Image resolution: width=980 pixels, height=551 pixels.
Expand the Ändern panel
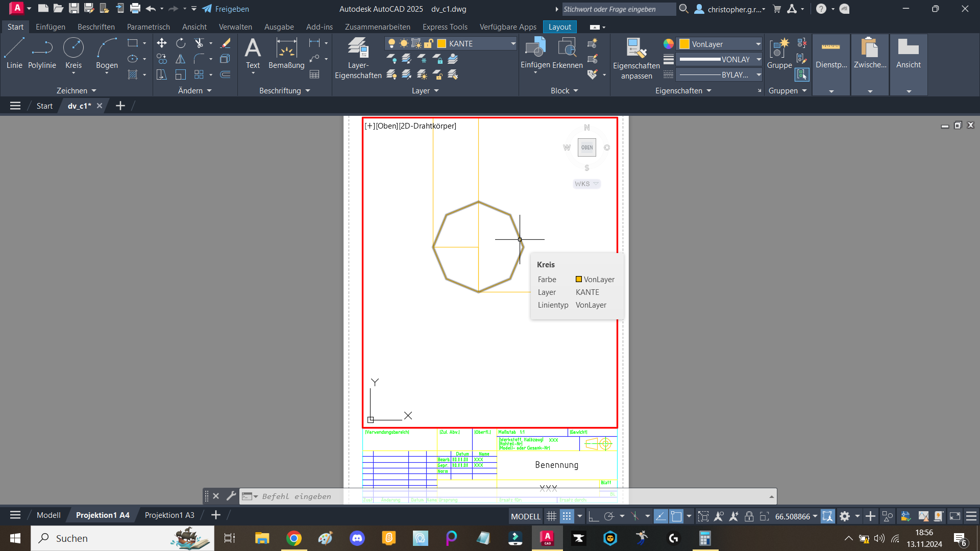[194, 90]
